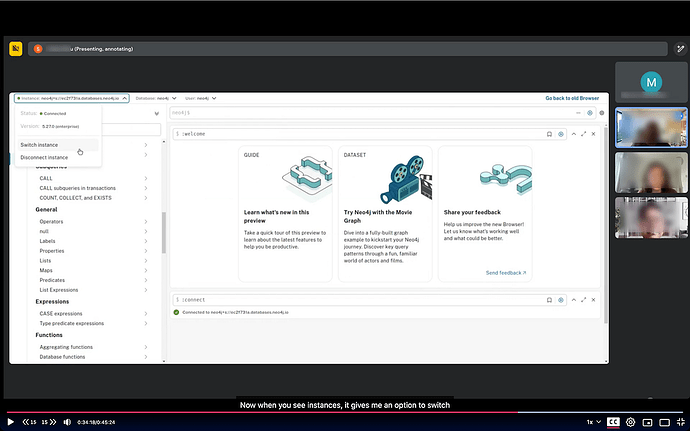Screen dimensions: 690x431
Task: Choose Disconnect instance menu option
Action: coord(58,157)
